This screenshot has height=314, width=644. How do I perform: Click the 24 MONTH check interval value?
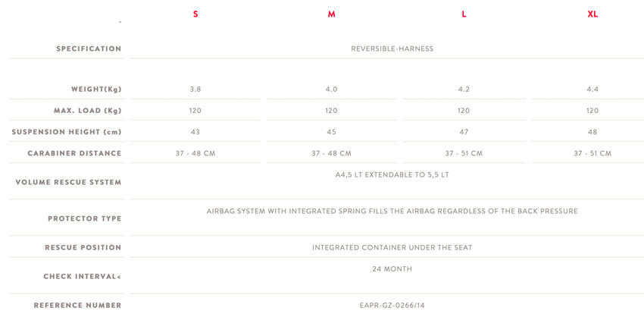pyautogui.click(x=392, y=268)
